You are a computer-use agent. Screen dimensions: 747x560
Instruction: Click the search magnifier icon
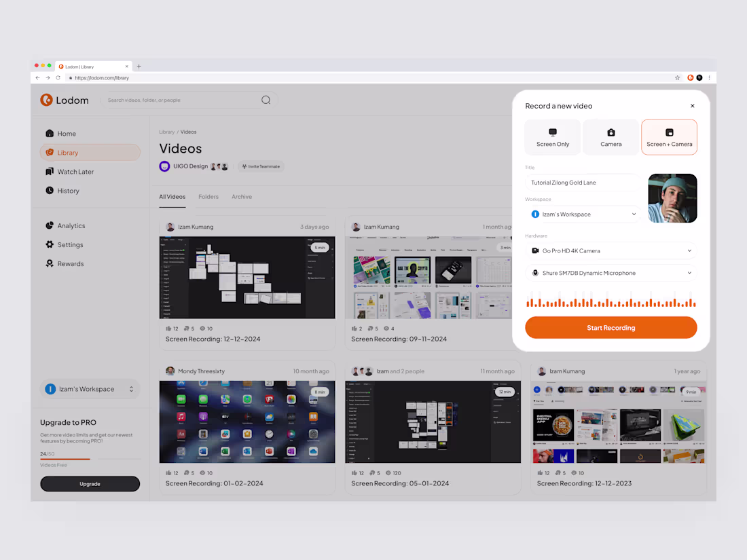point(266,99)
